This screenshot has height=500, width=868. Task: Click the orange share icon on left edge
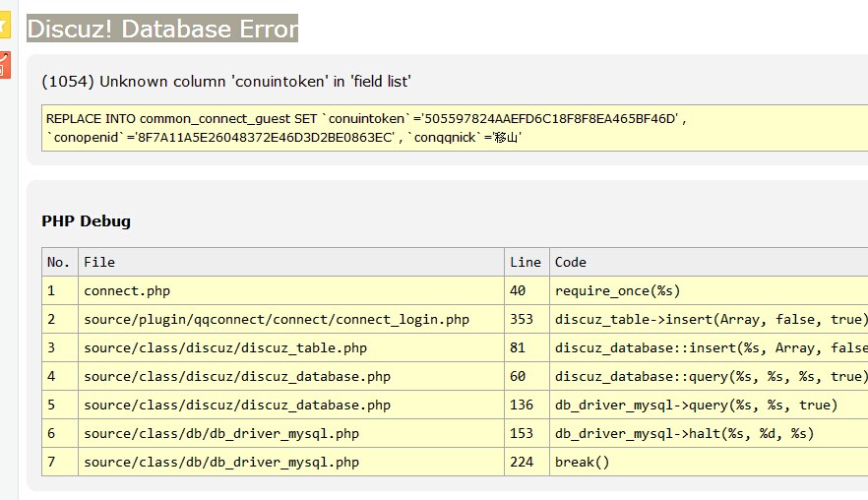tap(4, 66)
